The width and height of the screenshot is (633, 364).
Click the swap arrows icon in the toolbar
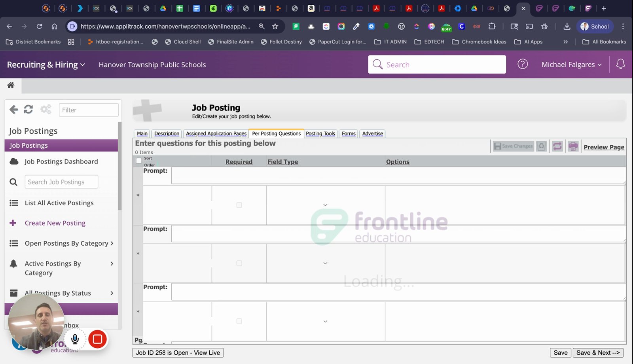point(557,146)
